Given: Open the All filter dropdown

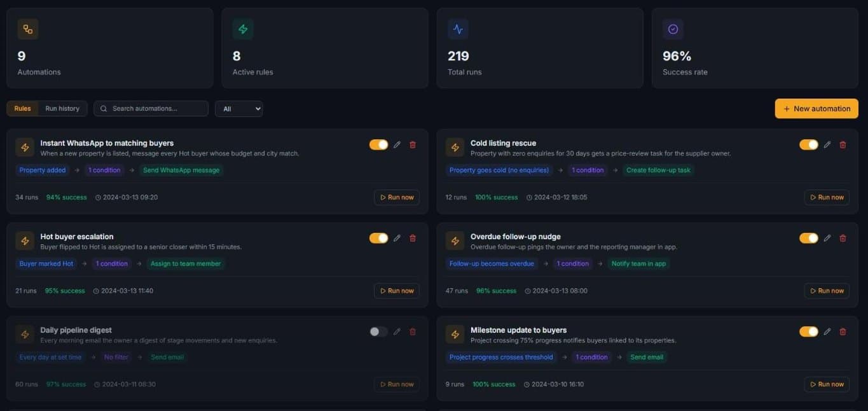Looking at the screenshot, I should 238,109.
